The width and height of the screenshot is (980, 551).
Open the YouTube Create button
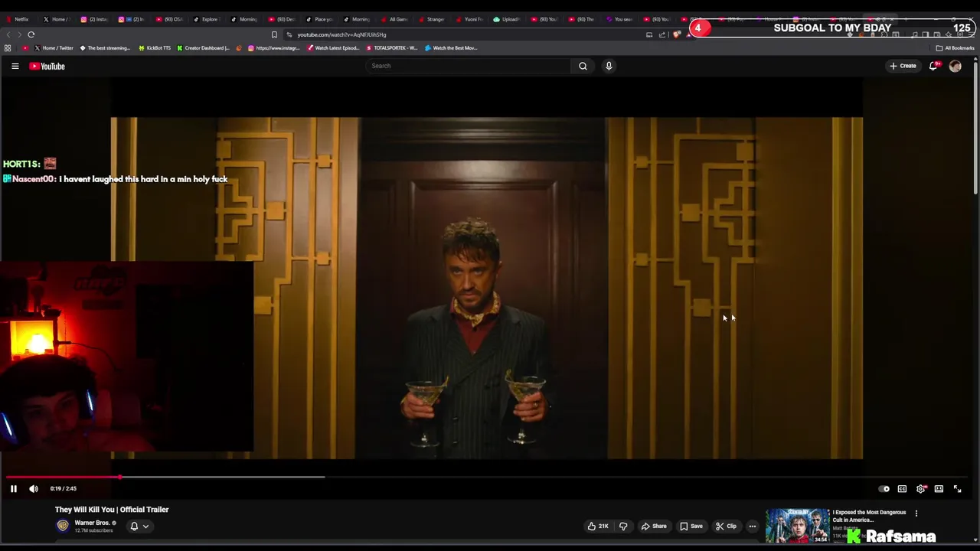point(903,66)
